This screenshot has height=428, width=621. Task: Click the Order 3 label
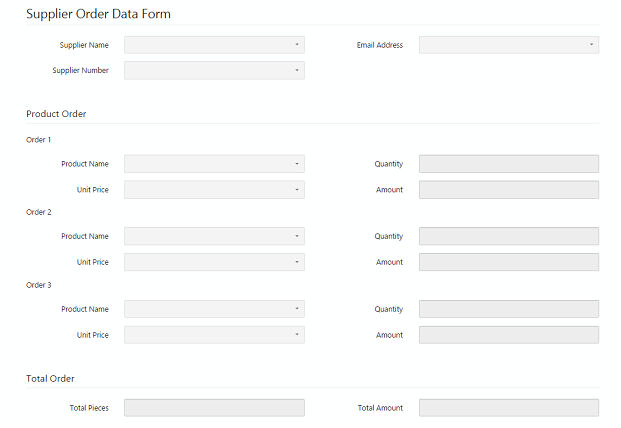tap(39, 285)
